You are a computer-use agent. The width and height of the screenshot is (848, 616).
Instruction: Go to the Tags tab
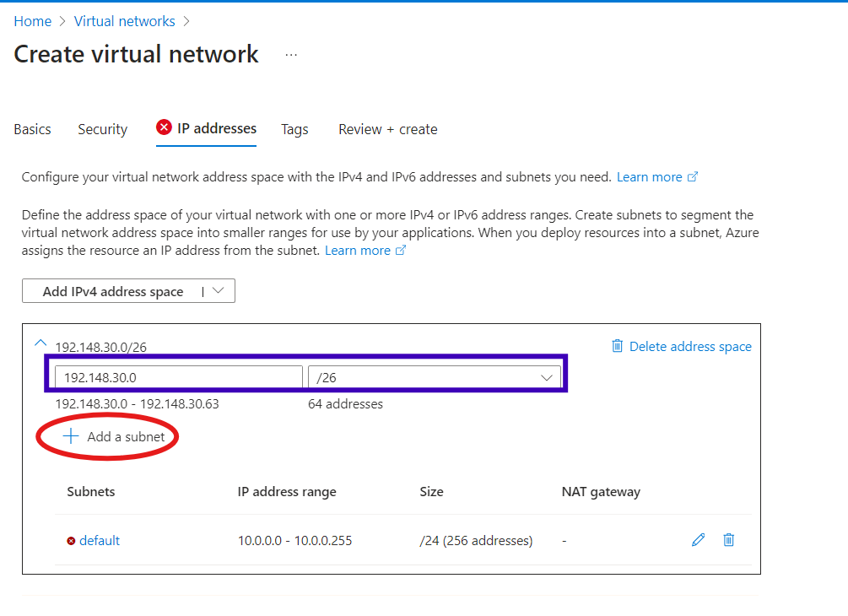(294, 129)
